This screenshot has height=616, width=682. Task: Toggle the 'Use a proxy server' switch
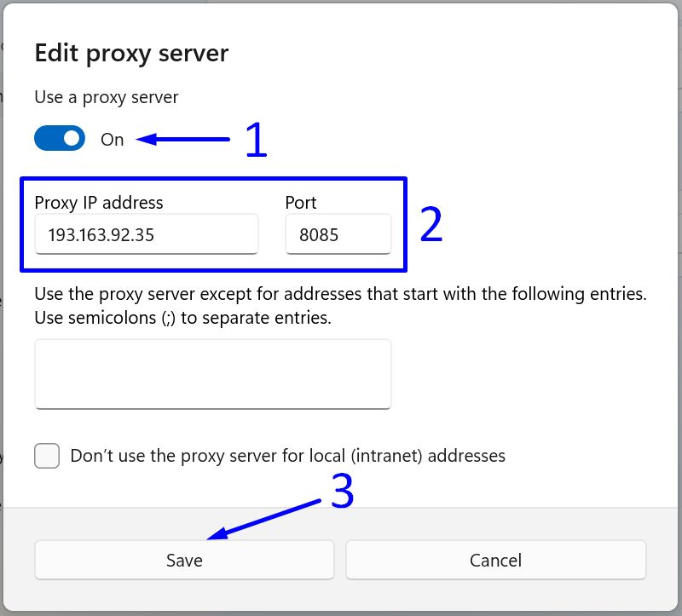pyautogui.click(x=60, y=138)
